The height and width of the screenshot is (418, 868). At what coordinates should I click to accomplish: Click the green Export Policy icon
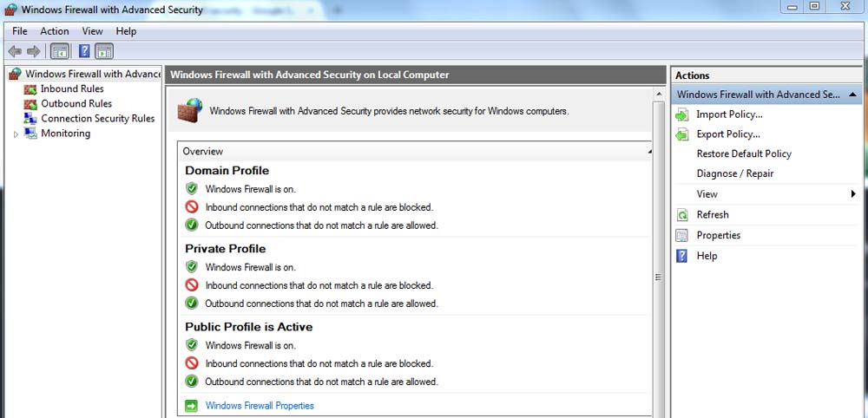coord(682,134)
